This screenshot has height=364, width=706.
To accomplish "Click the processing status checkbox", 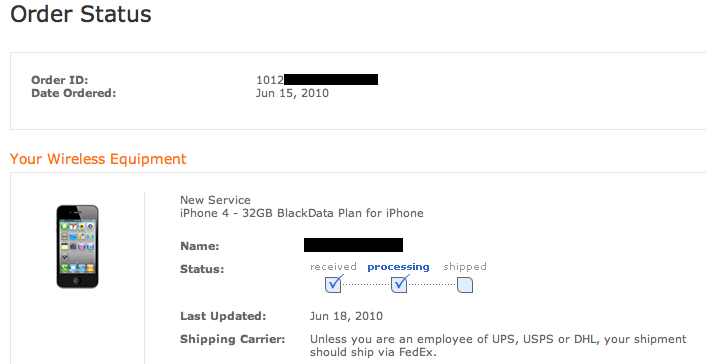I will [x=399, y=285].
